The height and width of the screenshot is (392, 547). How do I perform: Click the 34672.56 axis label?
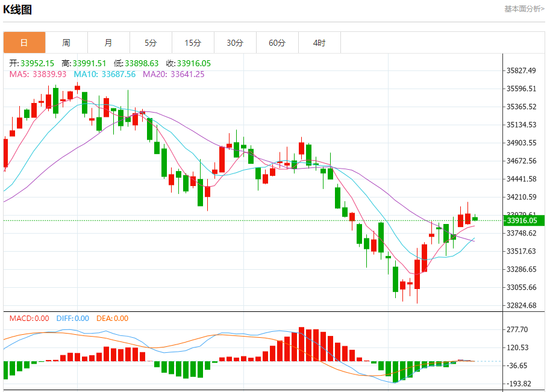click(x=521, y=161)
